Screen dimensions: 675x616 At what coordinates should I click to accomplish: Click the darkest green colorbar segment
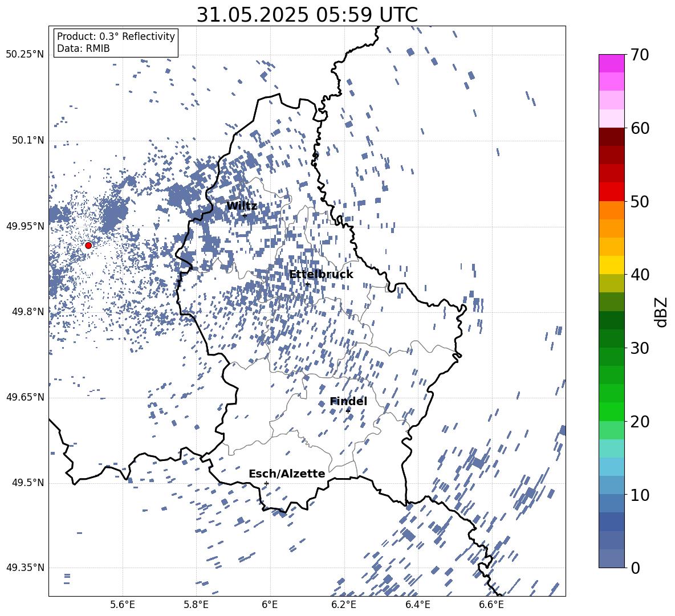611,320
